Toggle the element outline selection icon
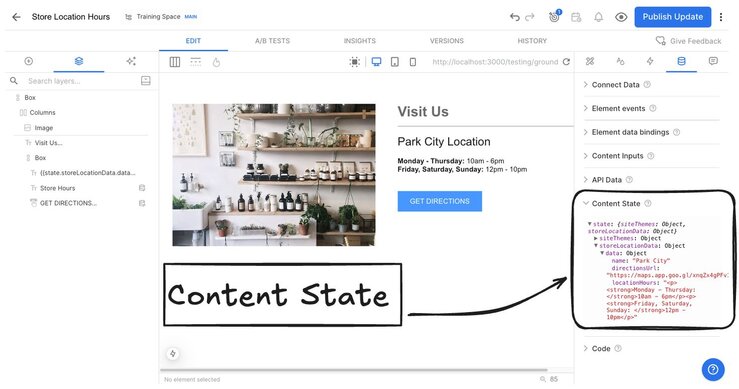Viewport: 739px width, 389px height. point(355,62)
